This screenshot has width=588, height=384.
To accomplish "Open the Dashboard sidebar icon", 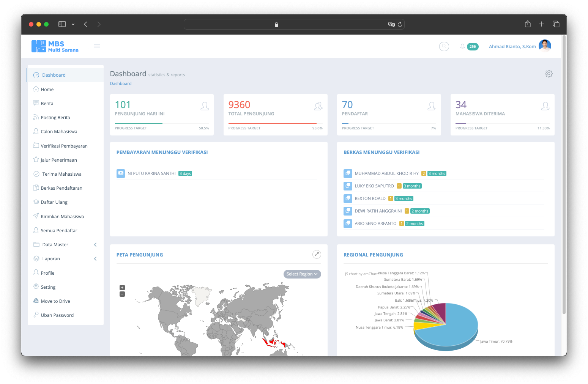I will pyautogui.click(x=36, y=75).
